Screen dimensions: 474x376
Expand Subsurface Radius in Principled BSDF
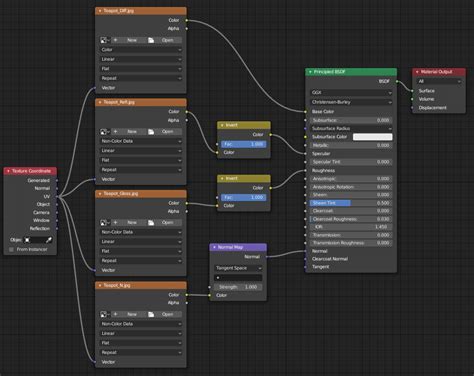tap(351, 129)
